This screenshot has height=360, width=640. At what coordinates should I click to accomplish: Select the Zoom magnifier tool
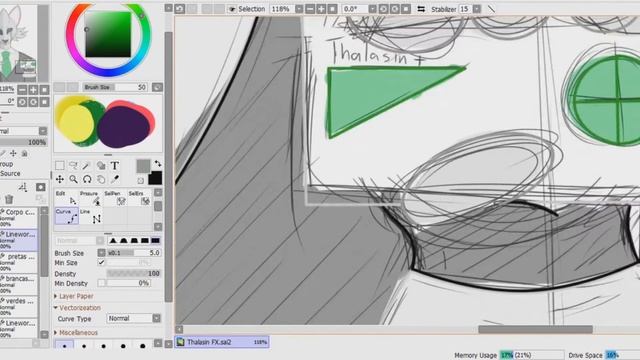(73, 179)
